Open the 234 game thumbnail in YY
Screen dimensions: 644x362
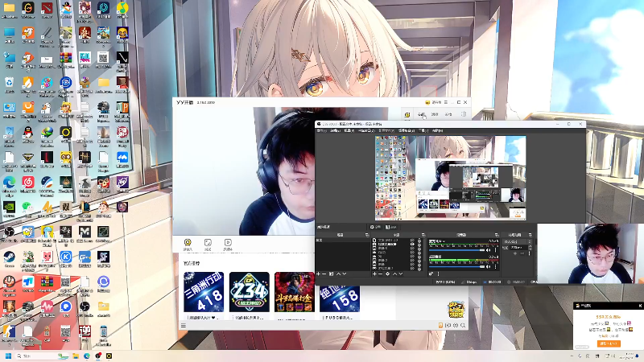click(250, 292)
